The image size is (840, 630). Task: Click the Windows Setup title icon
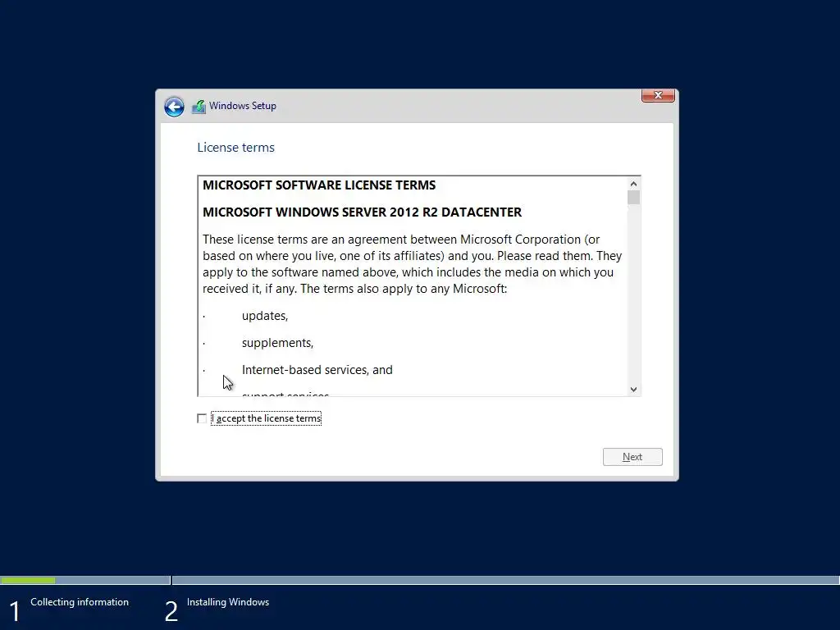(199, 107)
